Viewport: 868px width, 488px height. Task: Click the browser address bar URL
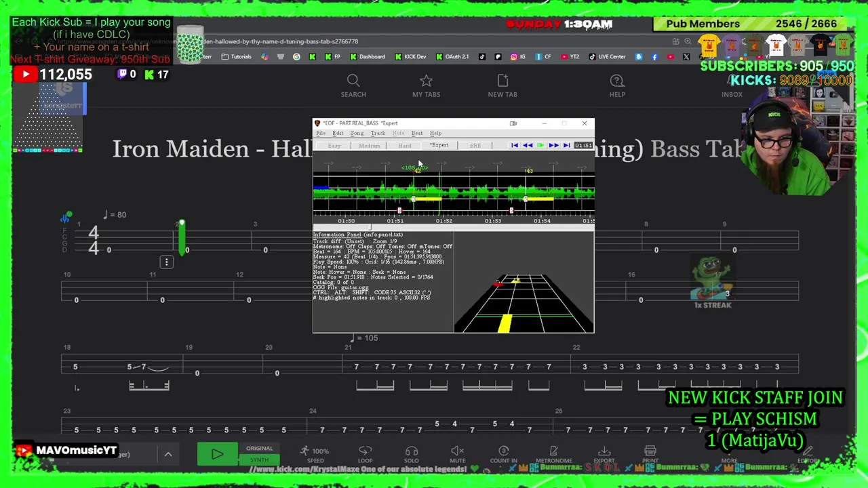tap(281, 41)
